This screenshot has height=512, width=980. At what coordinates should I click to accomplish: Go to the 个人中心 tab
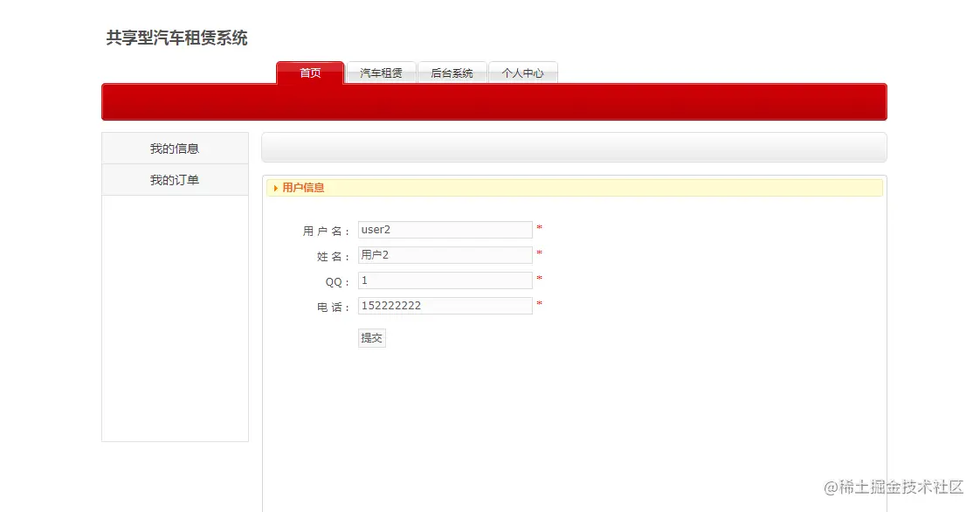[x=522, y=73]
